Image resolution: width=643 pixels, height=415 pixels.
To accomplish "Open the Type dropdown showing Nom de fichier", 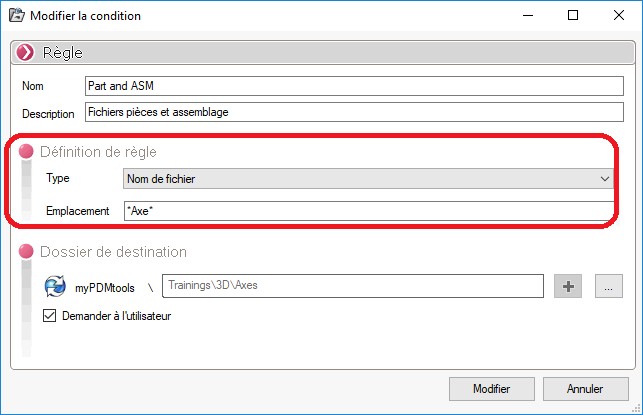I will (367, 178).
